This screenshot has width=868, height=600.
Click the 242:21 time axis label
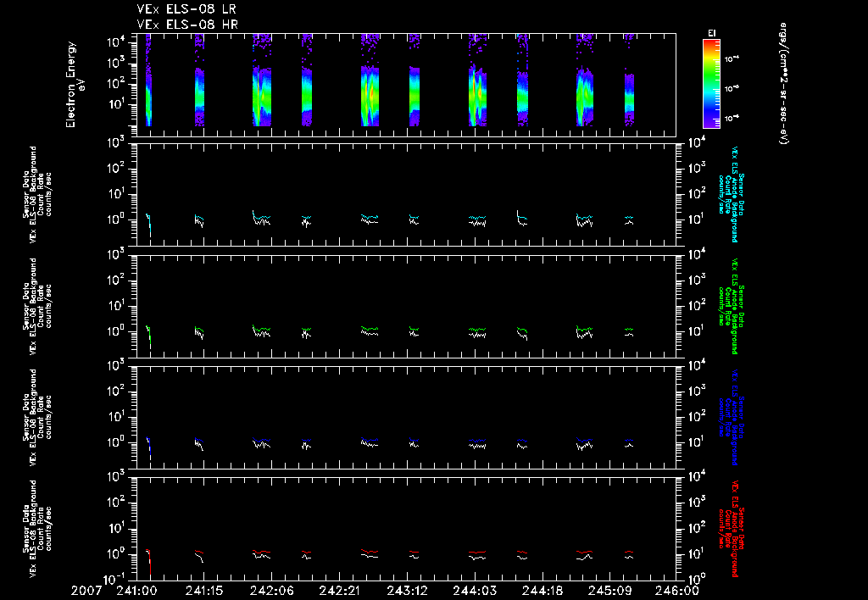tap(339, 591)
